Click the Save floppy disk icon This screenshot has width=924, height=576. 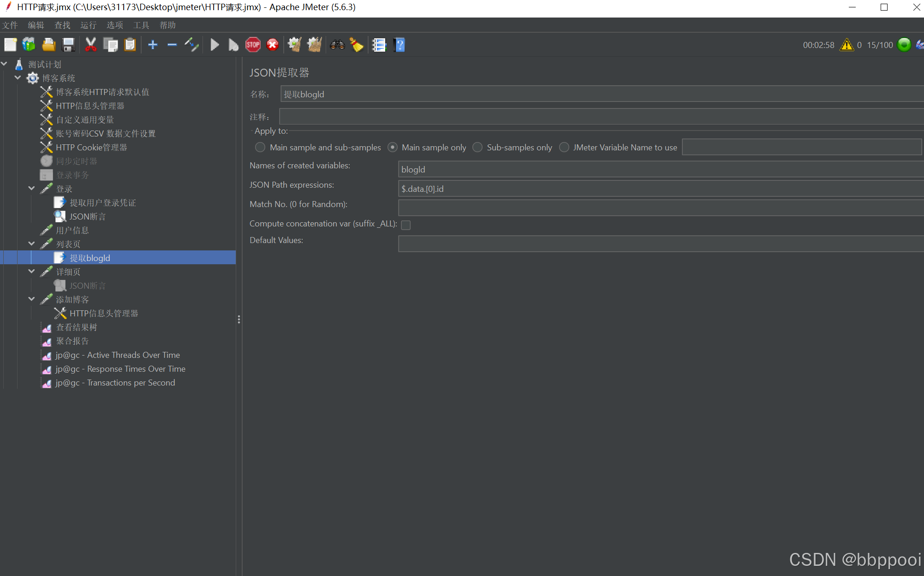coord(68,45)
